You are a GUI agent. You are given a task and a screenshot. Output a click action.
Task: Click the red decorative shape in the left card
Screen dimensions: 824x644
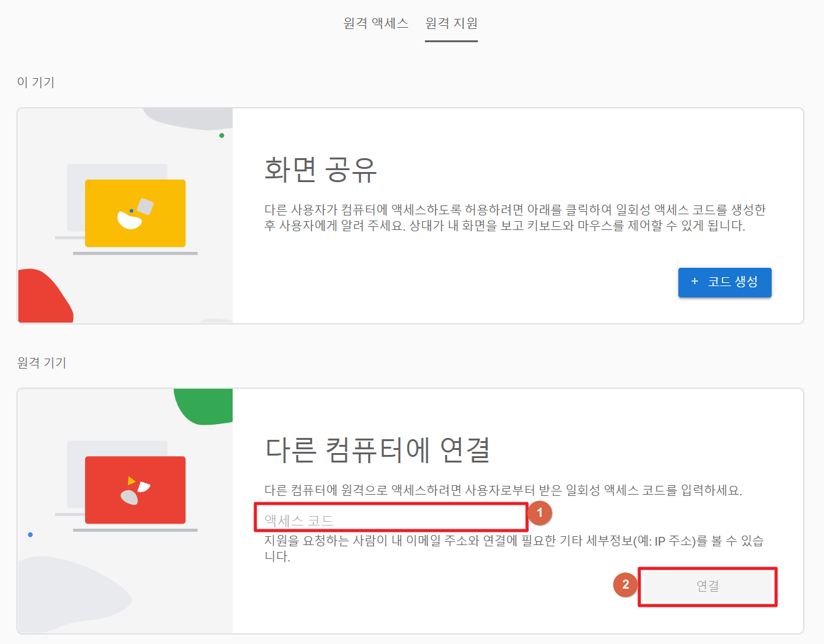41,299
